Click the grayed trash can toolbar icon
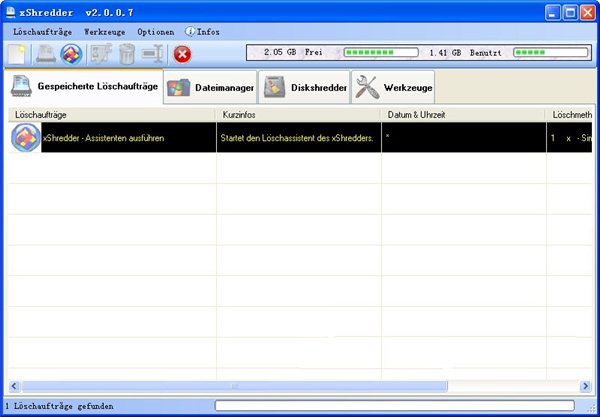600x417 pixels. [126, 54]
